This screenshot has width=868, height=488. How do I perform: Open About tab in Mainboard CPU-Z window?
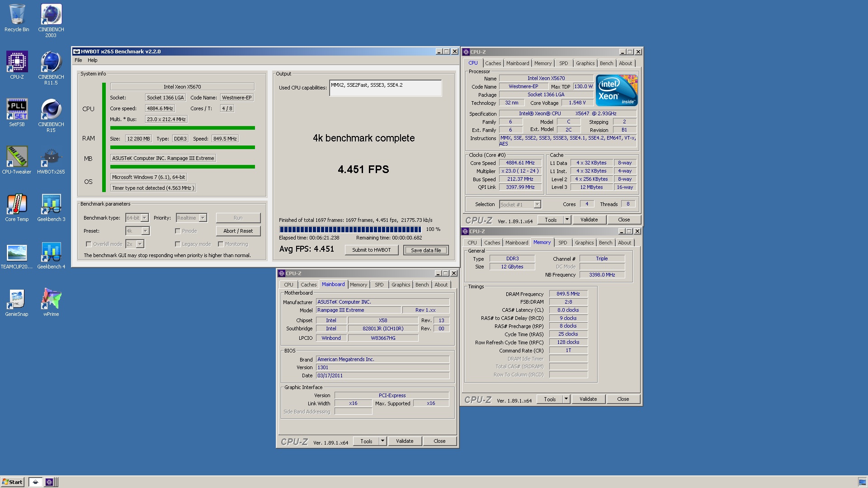point(441,285)
